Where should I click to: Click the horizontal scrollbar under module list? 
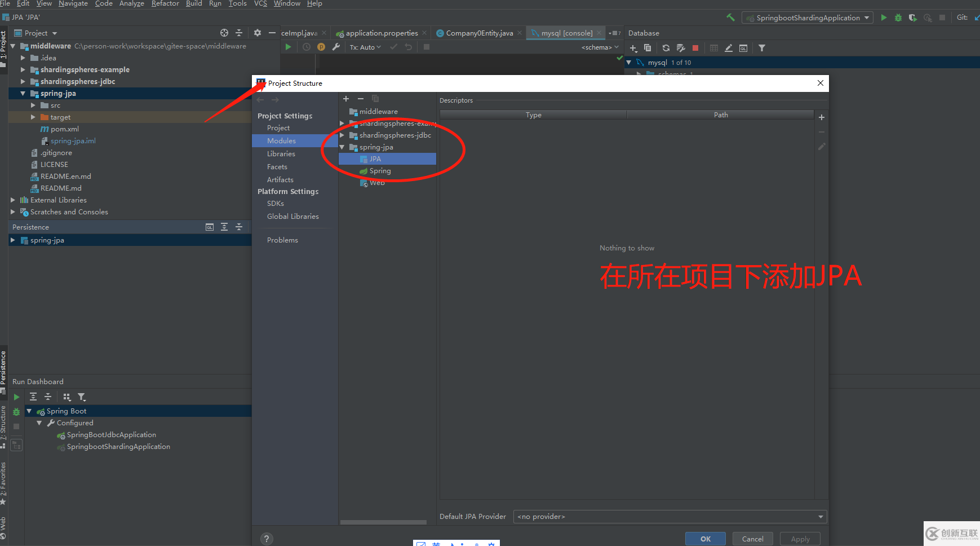(x=384, y=522)
